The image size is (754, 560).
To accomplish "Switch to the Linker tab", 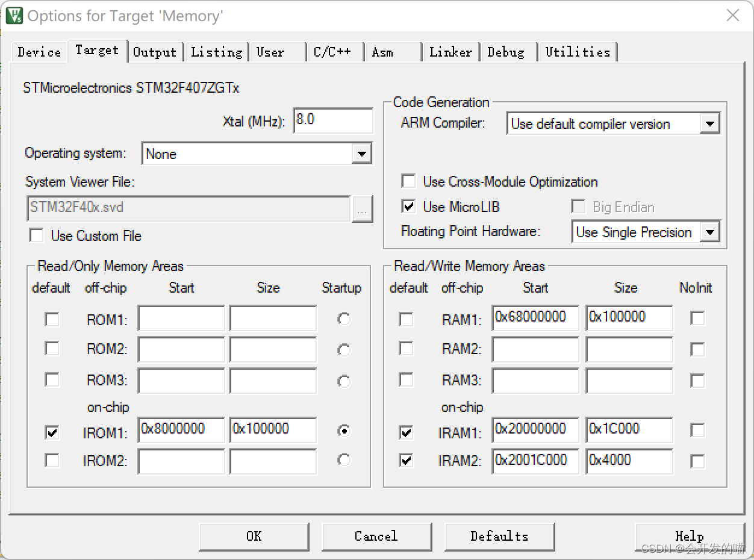I will [451, 52].
